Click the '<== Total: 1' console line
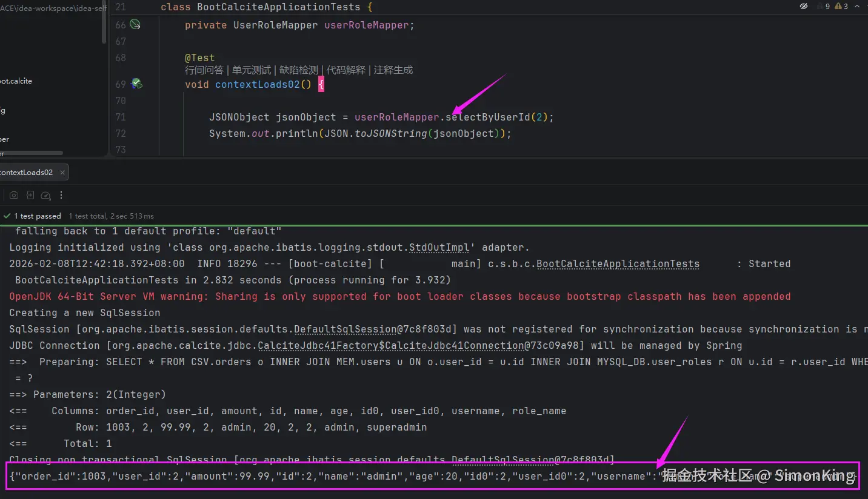Screen dimensions: 868x499 click(x=61, y=443)
